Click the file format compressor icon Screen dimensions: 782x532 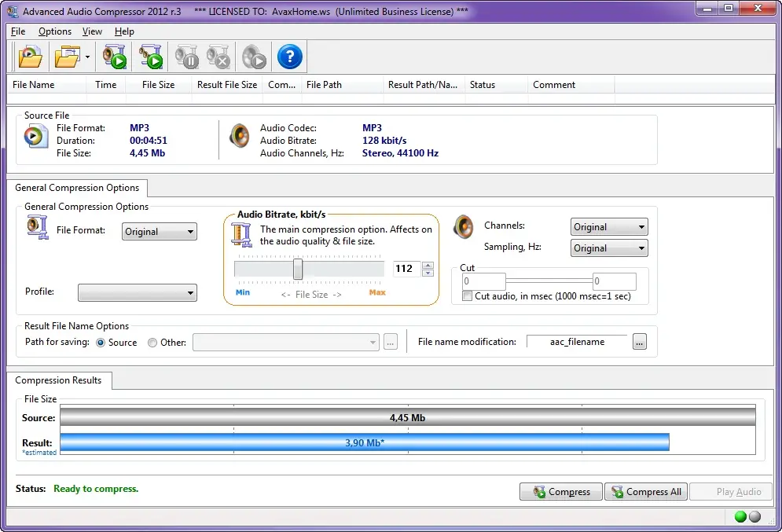38,227
